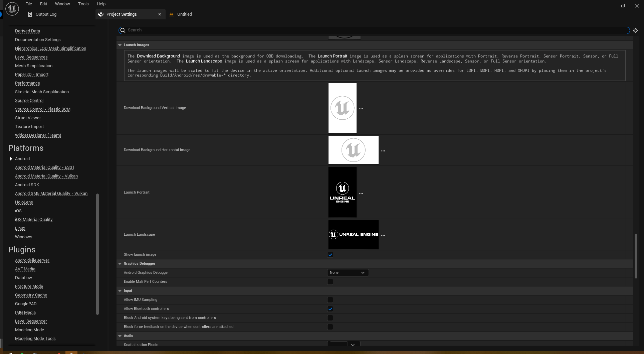Open the Edit menu
Image resolution: width=644 pixels, height=354 pixels.
point(43,4)
